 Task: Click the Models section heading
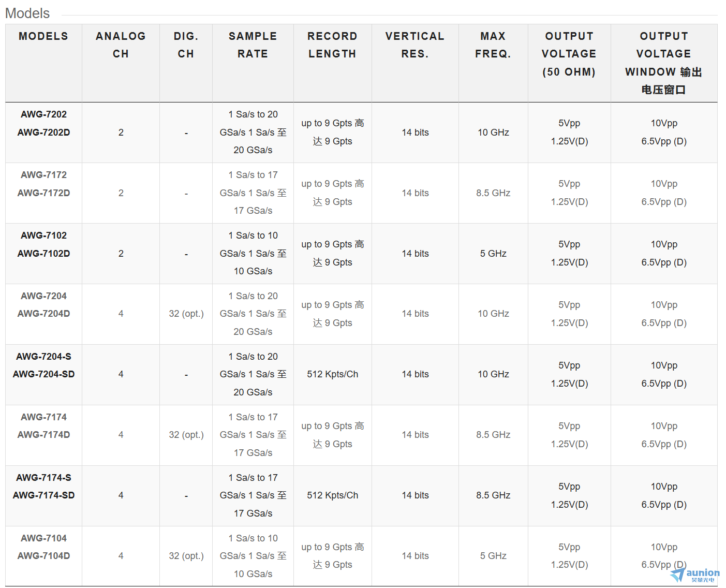tap(27, 13)
